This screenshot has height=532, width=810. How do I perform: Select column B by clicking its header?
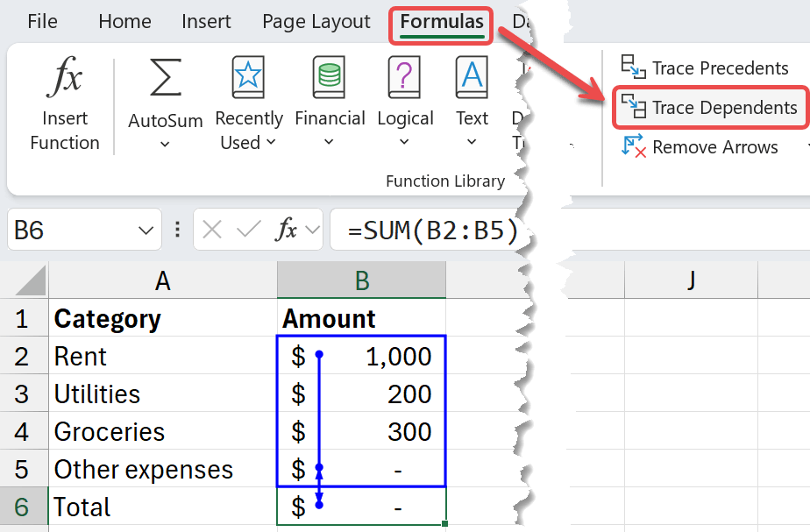click(x=360, y=279)
